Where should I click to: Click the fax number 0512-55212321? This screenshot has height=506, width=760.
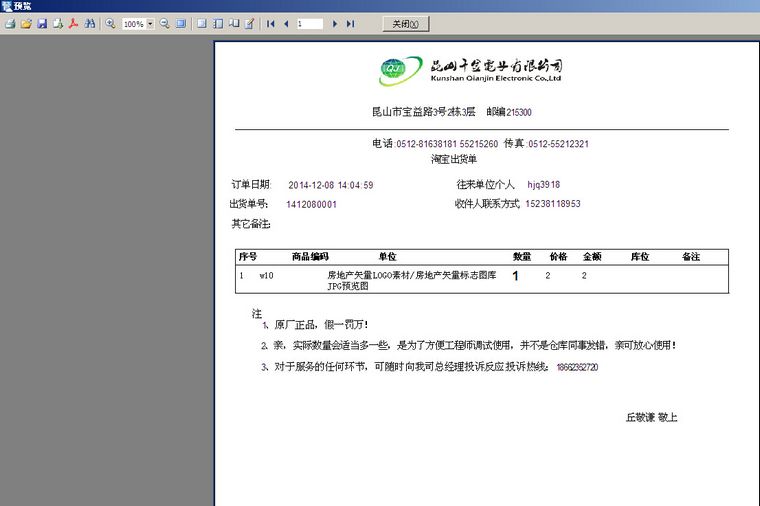[558, 144]
